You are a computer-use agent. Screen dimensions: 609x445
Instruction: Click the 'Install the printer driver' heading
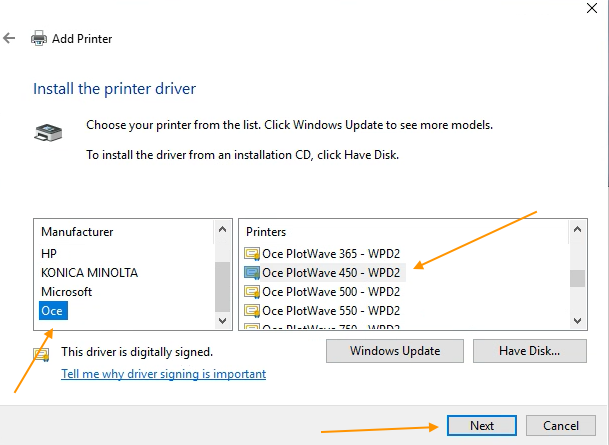pyautogui.click(x=115, y=89)
